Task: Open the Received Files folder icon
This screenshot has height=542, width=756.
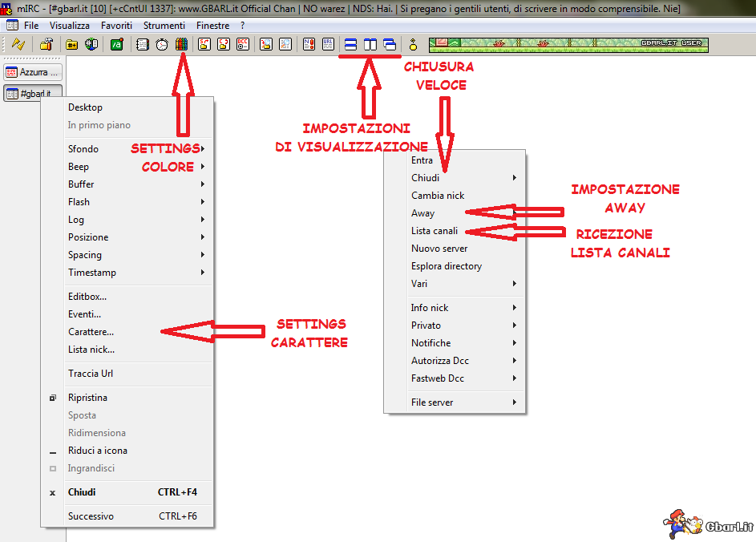Action: [265, 44]
